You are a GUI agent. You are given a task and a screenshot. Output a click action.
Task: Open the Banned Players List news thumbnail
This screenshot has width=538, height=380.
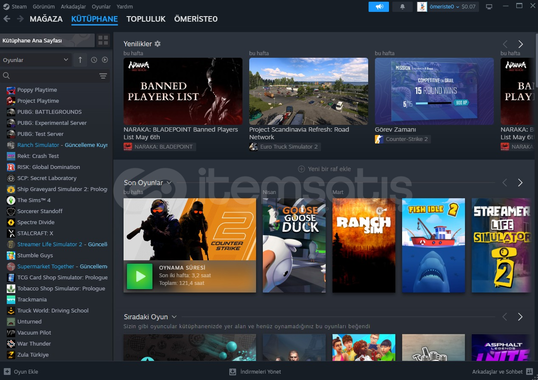click(183, 91)
